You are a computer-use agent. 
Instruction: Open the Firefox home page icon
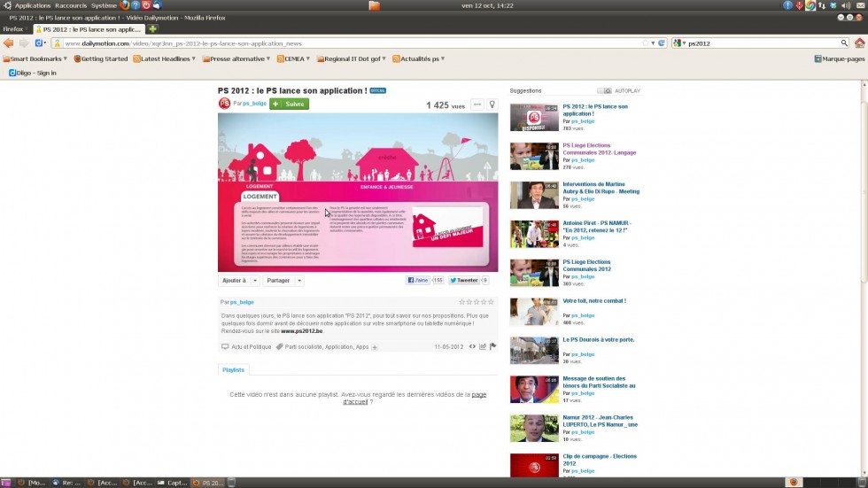(x=860, y=43)
